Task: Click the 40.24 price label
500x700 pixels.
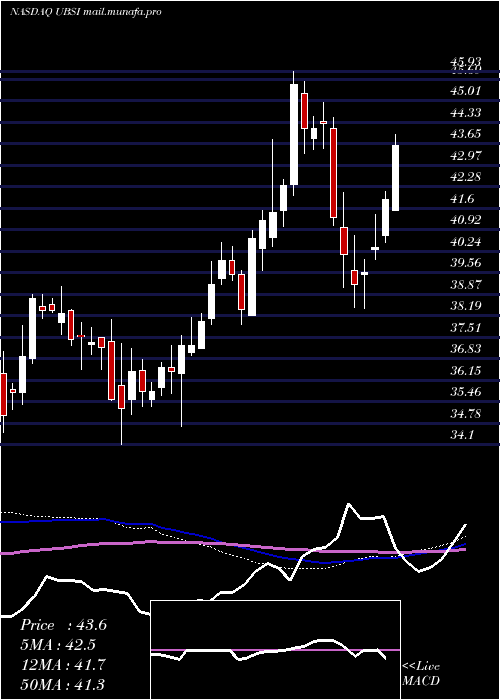Action: pyautogui.click(x=465, y=242)
